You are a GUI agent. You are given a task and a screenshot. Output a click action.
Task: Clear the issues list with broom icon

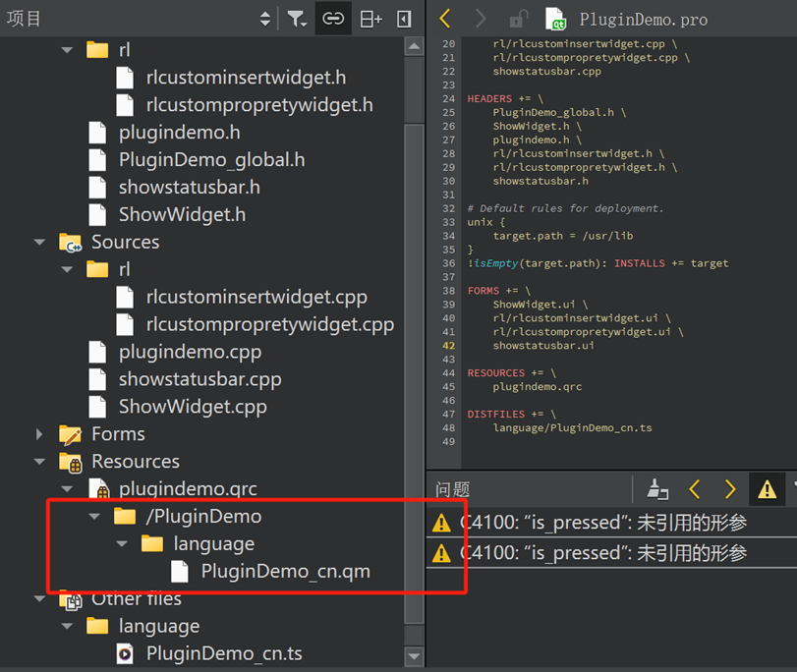click(x=657, y=489)
